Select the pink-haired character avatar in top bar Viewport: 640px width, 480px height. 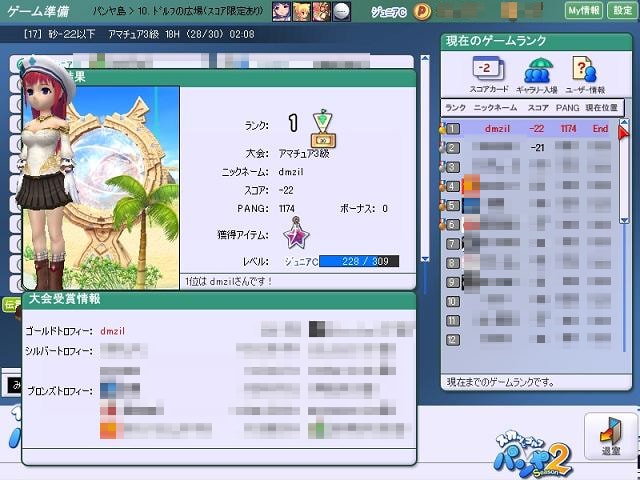coord(322,11)
